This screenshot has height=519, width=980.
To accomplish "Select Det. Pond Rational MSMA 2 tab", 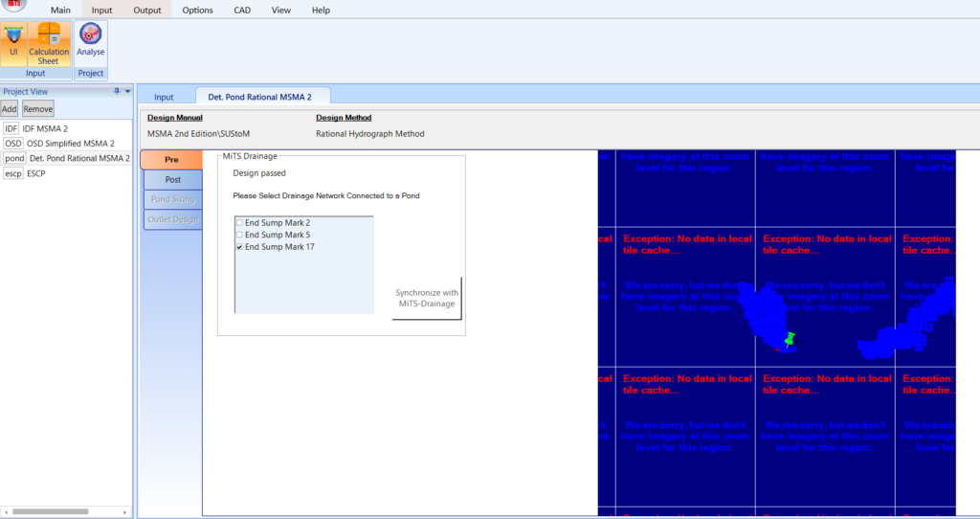I will click(x=260, y=97).
